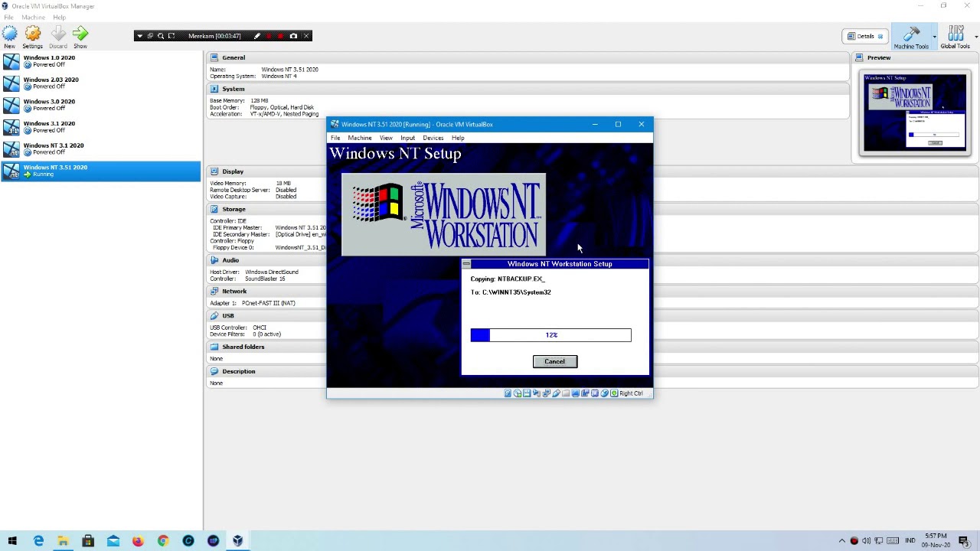
Task: Open the recorder bar dropdown arrow
Action: [x=139, y=36]
